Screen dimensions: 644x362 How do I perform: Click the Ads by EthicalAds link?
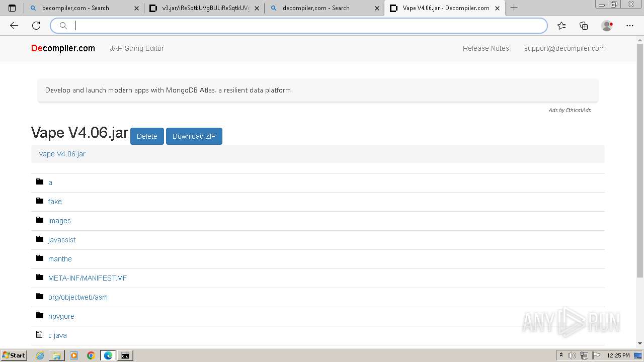tap(570, 110)
